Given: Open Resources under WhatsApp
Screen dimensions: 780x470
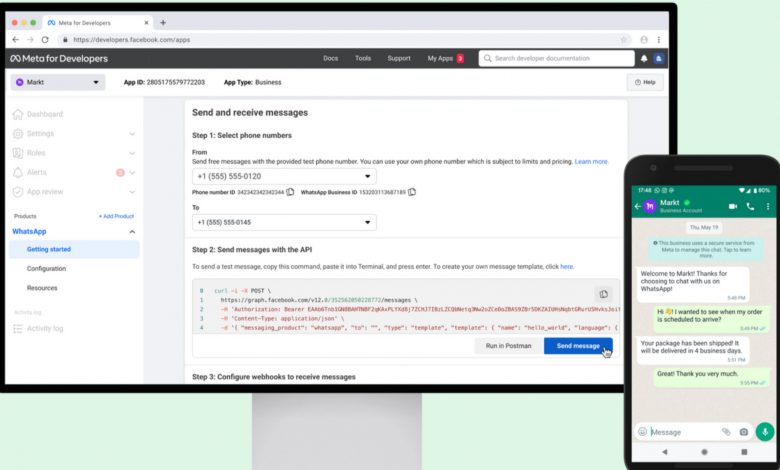Looking at the screenshot, I should click(42, 288).
